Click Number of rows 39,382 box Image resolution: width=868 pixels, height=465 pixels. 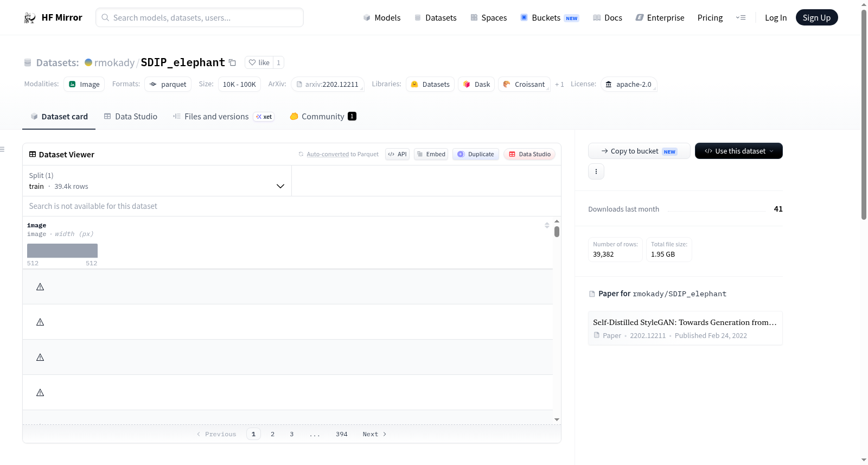(x=615, y=250)
